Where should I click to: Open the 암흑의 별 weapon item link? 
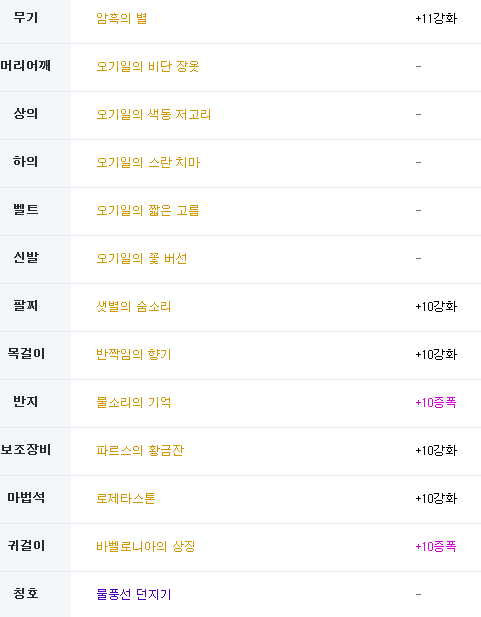coord(122,18)
